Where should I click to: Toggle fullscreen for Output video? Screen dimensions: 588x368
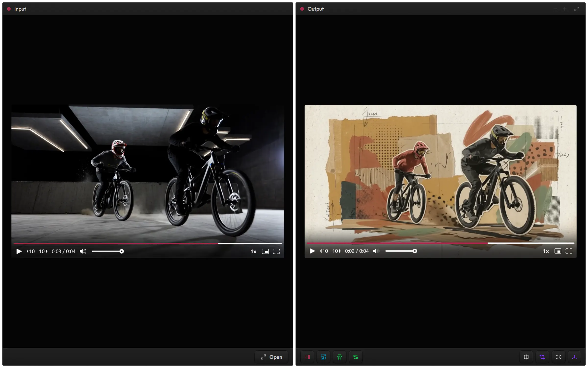pyautogui.click(x=569, y=251)
